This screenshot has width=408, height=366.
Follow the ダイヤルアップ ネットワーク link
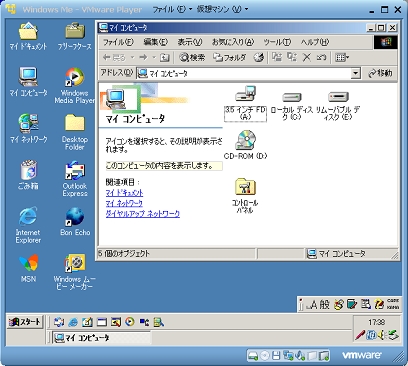tap(143, 214)
